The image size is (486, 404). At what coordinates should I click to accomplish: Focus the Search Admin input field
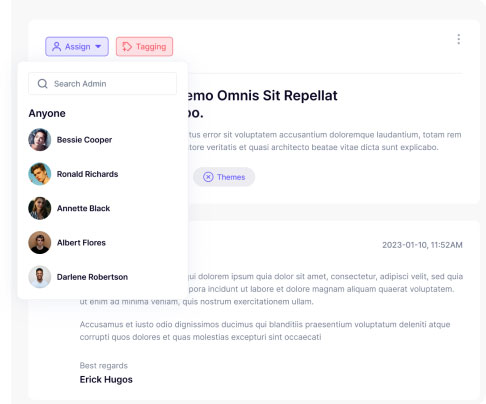[102, 84]
